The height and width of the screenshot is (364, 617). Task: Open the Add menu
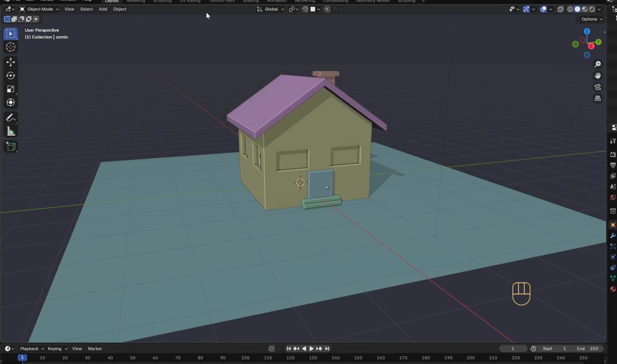point(103,9)
